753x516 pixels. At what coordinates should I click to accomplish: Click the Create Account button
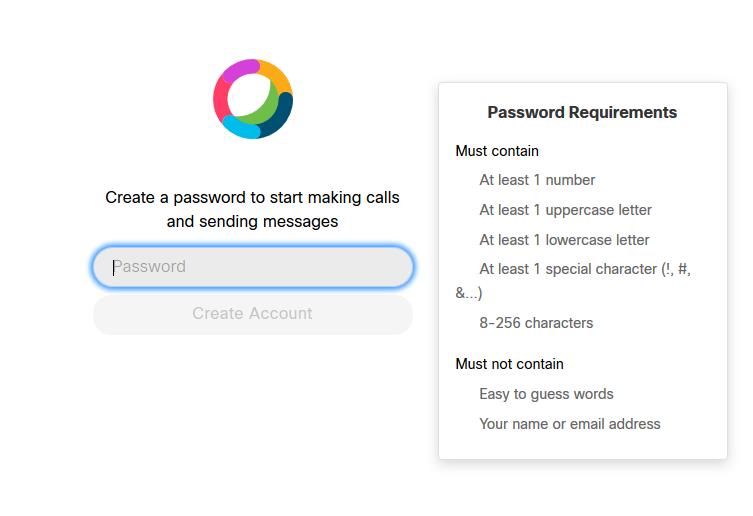tap(253, 314)
